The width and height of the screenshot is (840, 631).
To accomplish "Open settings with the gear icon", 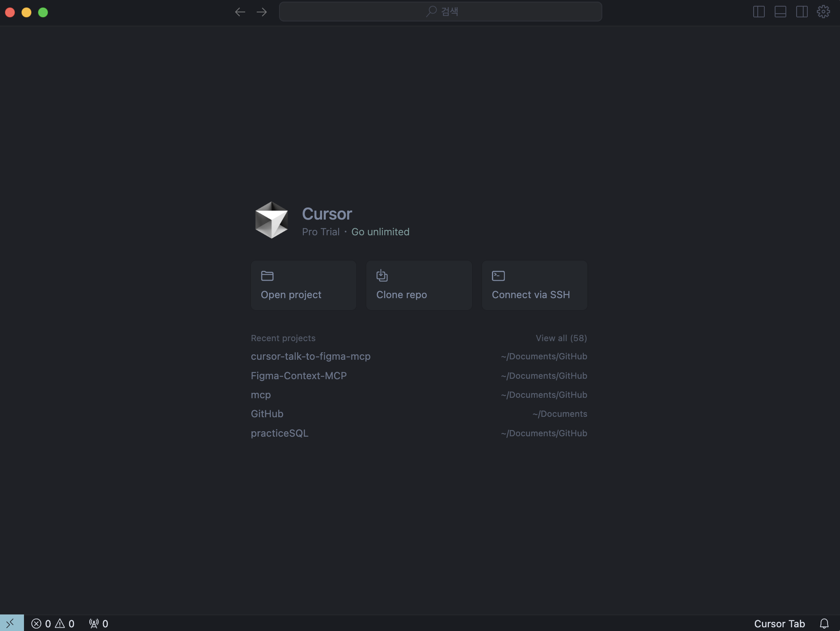I will pyautogui.click(x=823, y=12).
